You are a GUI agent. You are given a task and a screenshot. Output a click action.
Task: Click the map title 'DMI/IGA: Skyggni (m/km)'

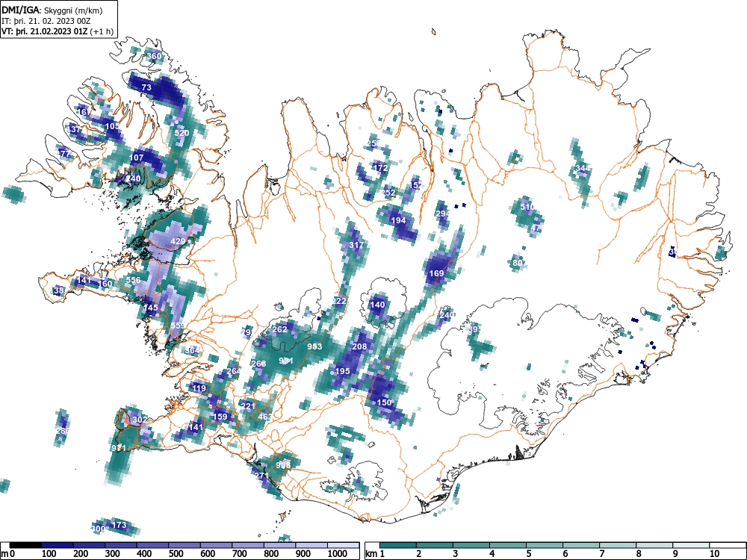point(52,10)
